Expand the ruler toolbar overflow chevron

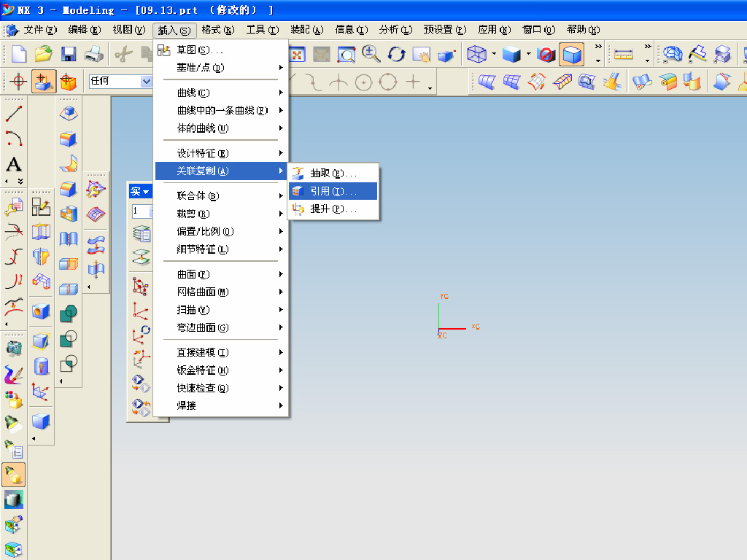pyautogui.click(x=648, y=47)
